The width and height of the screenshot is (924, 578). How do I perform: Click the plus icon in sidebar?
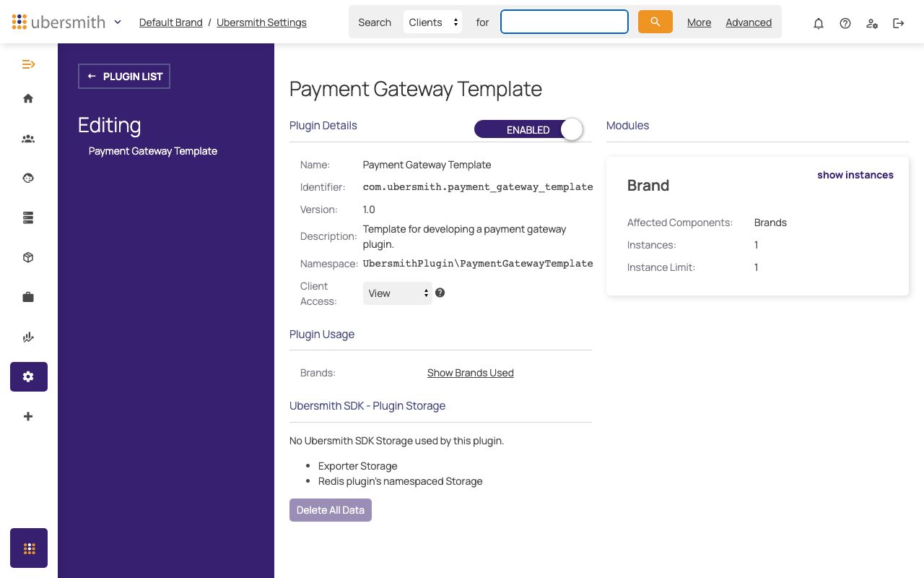click(28, 416)
